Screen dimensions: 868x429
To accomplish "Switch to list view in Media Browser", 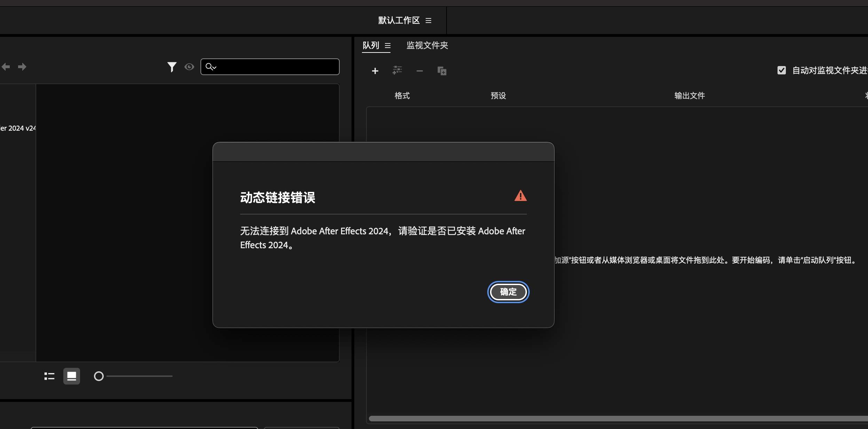I will 49,376.
